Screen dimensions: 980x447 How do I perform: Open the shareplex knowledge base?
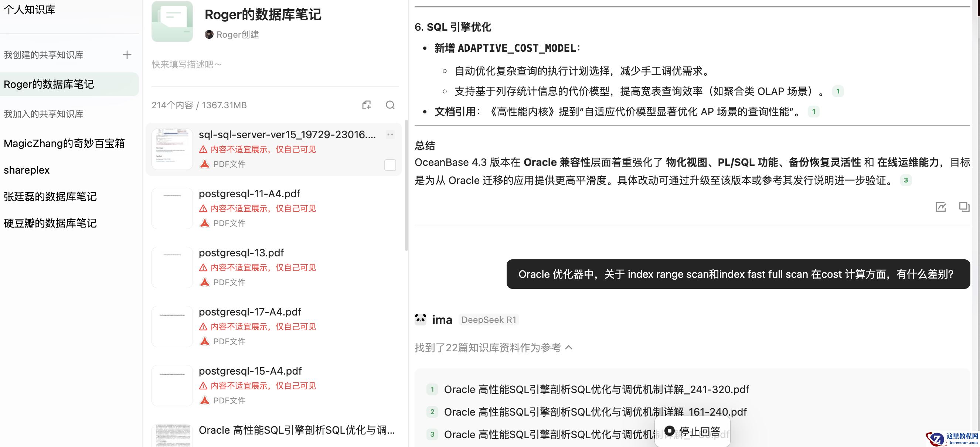point(27,170)
